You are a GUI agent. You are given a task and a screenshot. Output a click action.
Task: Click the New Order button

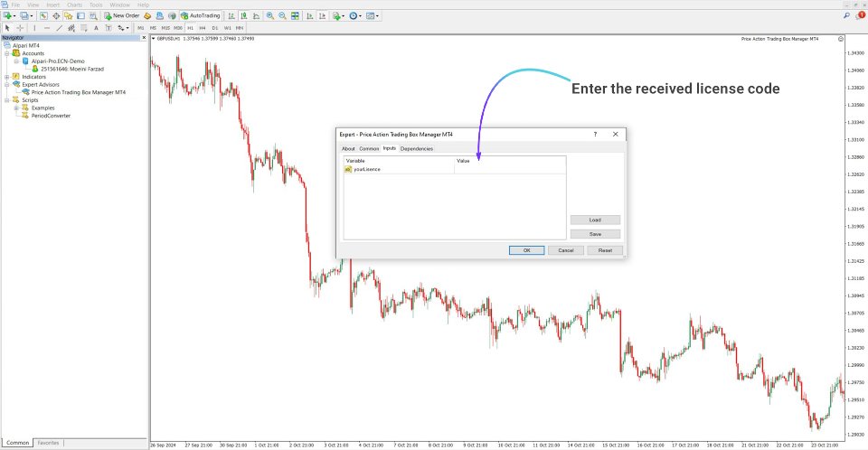(x=121, y=16)
